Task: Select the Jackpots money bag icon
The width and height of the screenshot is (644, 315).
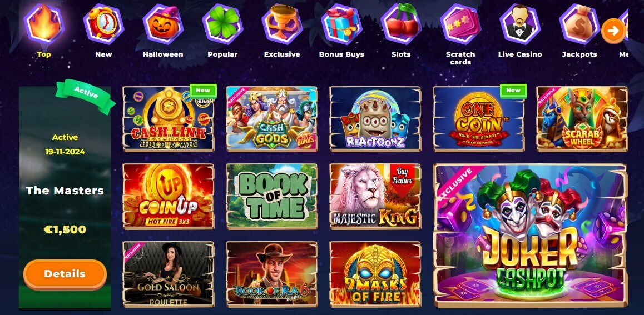Action: coord(579,24)
